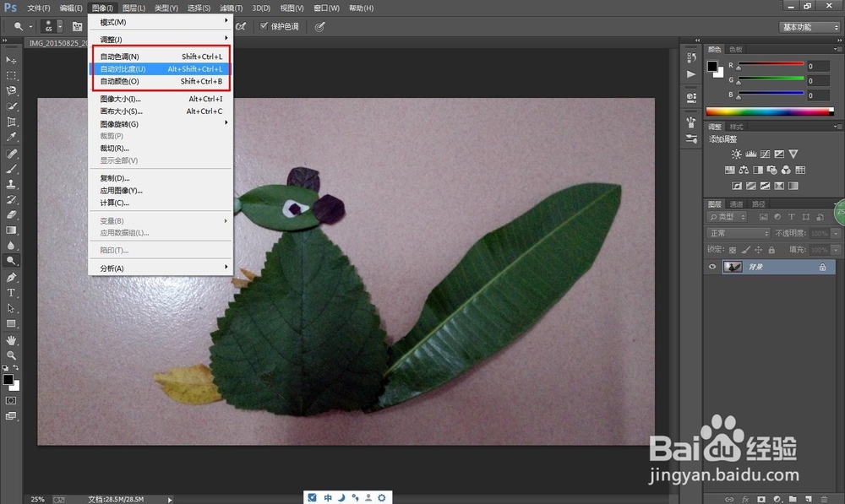
Task: Open the Actions panel icon
Action: pyautogui.click(x=691, y=74)
